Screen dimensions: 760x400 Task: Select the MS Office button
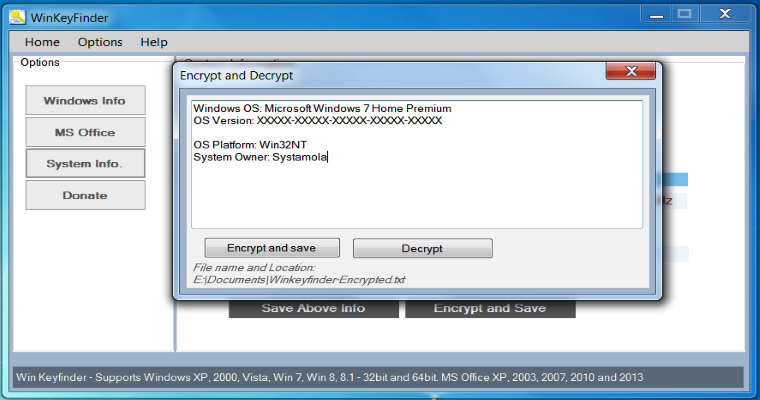(85, 132)
